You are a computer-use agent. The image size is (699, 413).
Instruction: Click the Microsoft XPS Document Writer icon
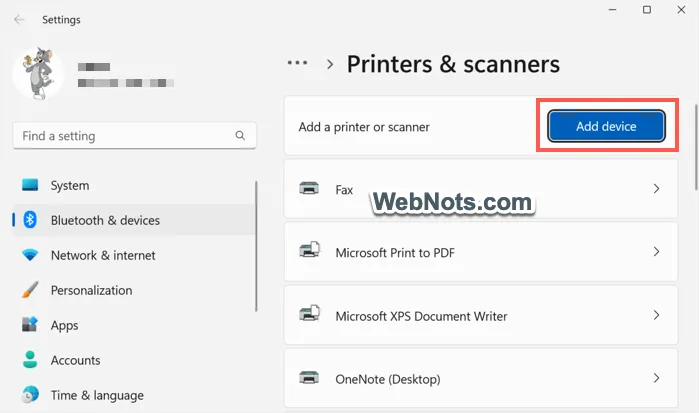309,313
